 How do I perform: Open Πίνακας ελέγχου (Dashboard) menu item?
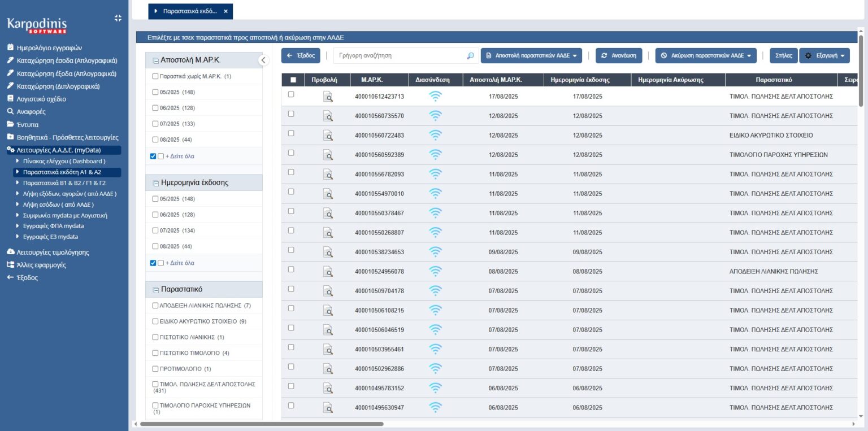click(64, 161)
